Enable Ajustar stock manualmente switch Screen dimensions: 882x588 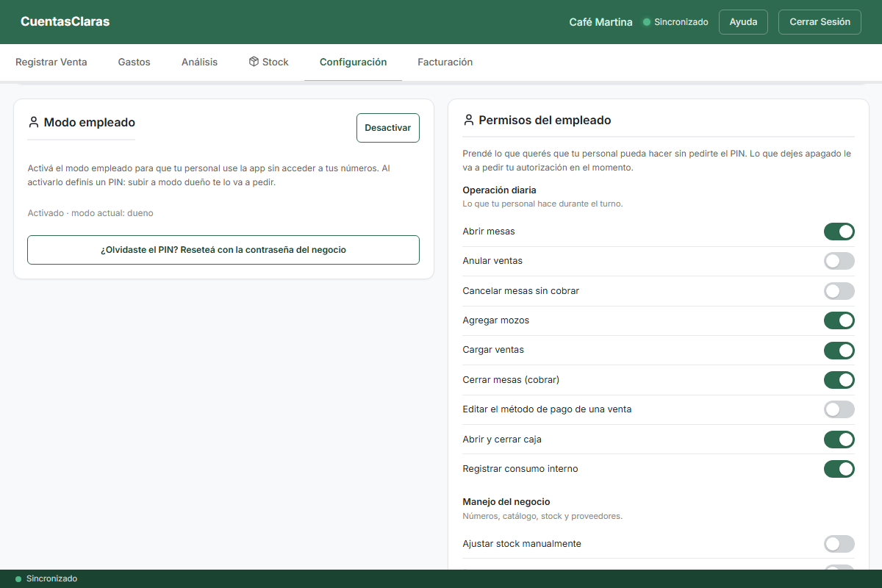point(839,544)
